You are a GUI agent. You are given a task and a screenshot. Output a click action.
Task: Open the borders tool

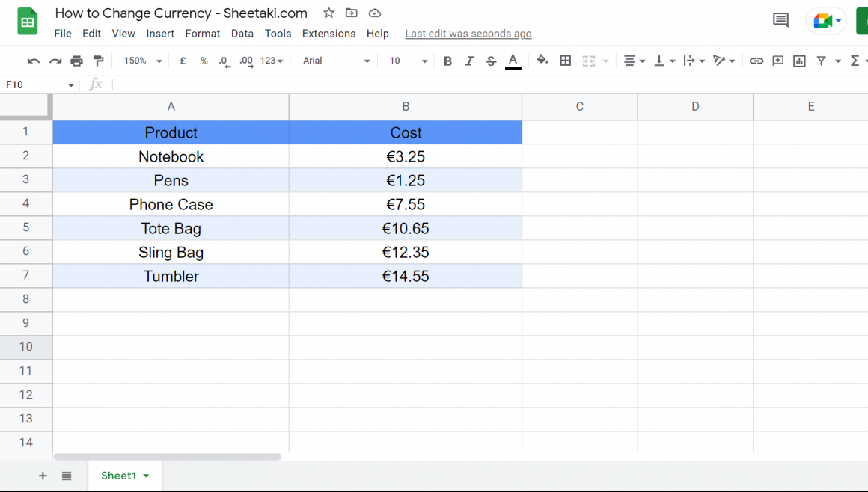[565, 61]
